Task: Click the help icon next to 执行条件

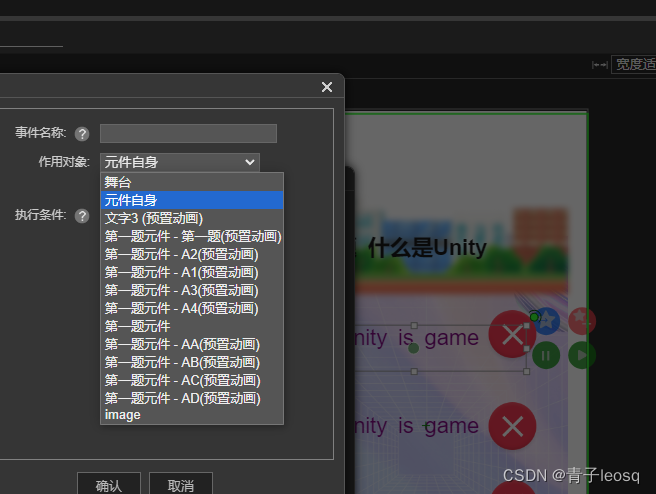Action: click(82, 216)
